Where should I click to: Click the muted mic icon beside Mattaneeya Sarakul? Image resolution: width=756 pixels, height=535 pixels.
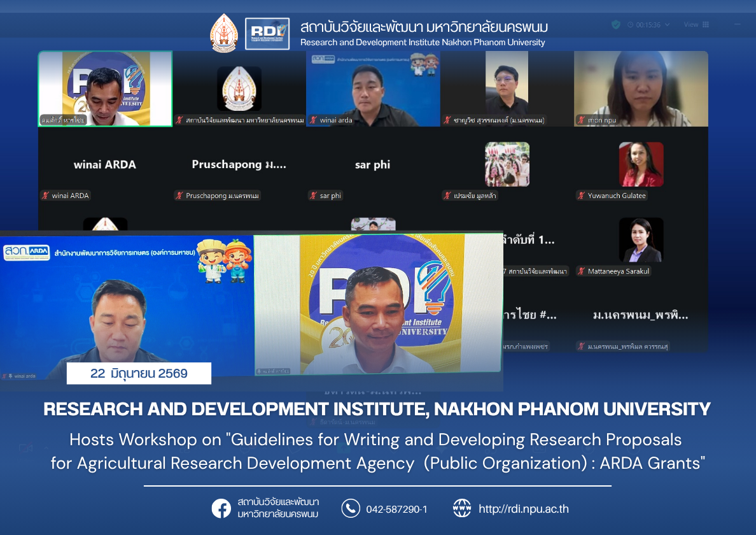tap(582, 271)
